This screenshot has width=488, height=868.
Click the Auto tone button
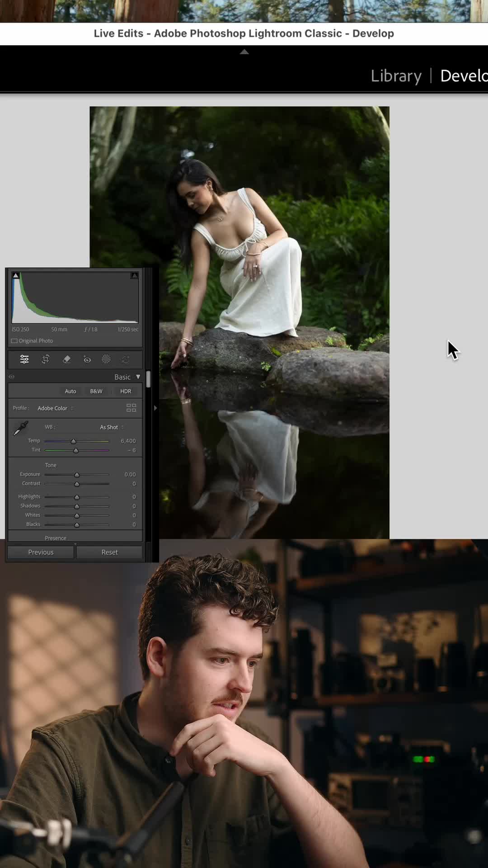pyautogui.click(x=70, y=392)
